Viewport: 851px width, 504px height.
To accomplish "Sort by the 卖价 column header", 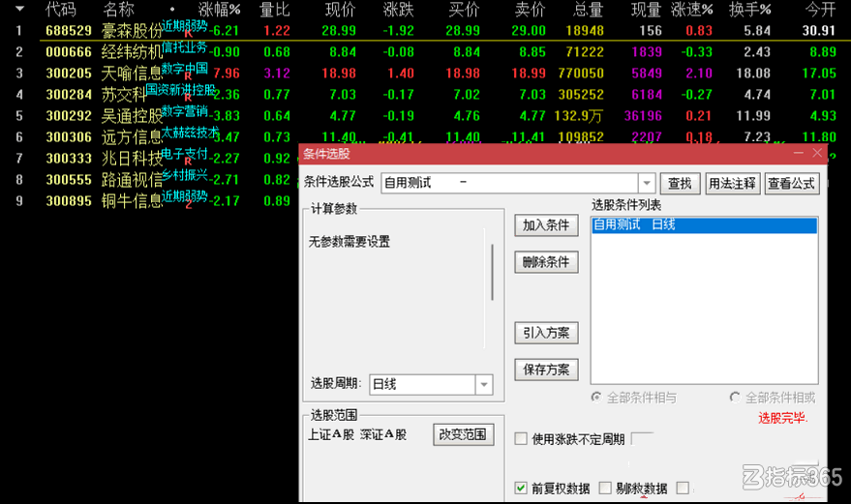I will (x=531, y=10).
